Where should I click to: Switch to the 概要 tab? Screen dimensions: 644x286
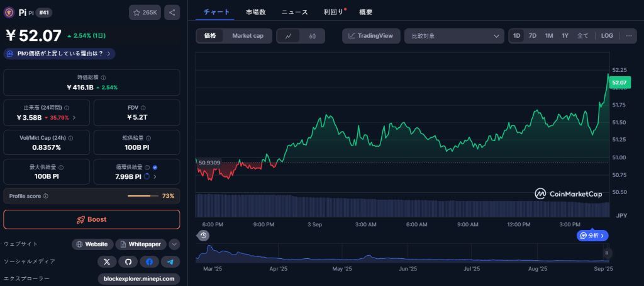pos(365,12)
